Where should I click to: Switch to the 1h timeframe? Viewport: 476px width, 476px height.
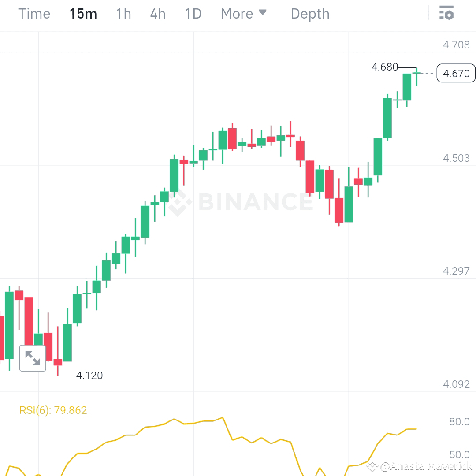123,14
